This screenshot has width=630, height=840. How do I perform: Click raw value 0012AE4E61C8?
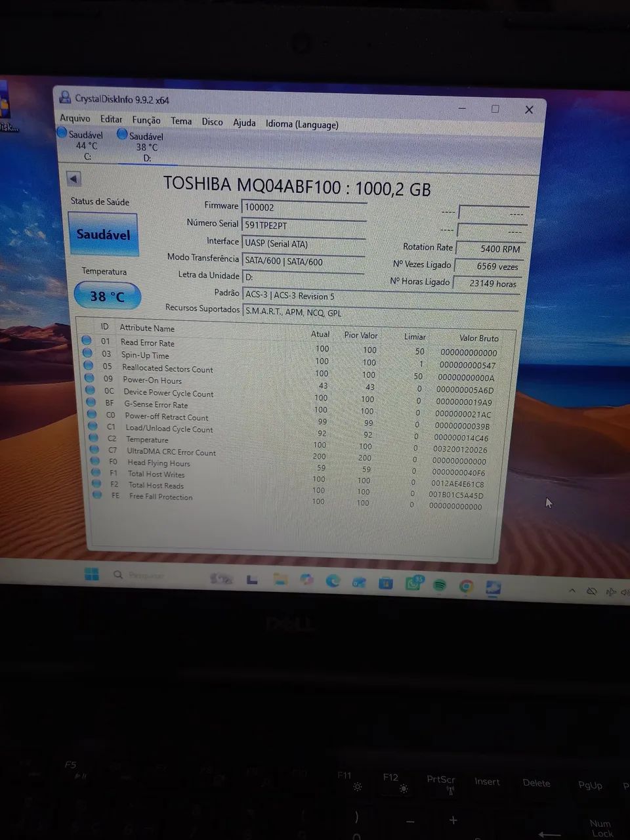click(457, 484)
